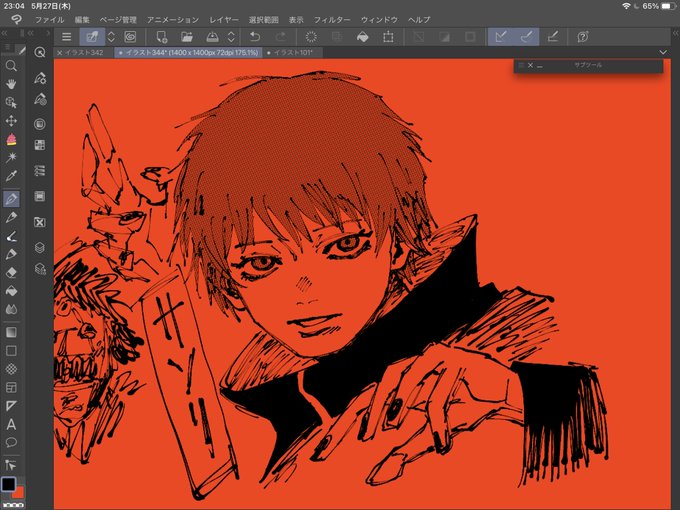Toggle the highlighted touch-gesture edit icon
This screenshot has height=510, width=680.
pyautogui.click(x=92, y=37)
